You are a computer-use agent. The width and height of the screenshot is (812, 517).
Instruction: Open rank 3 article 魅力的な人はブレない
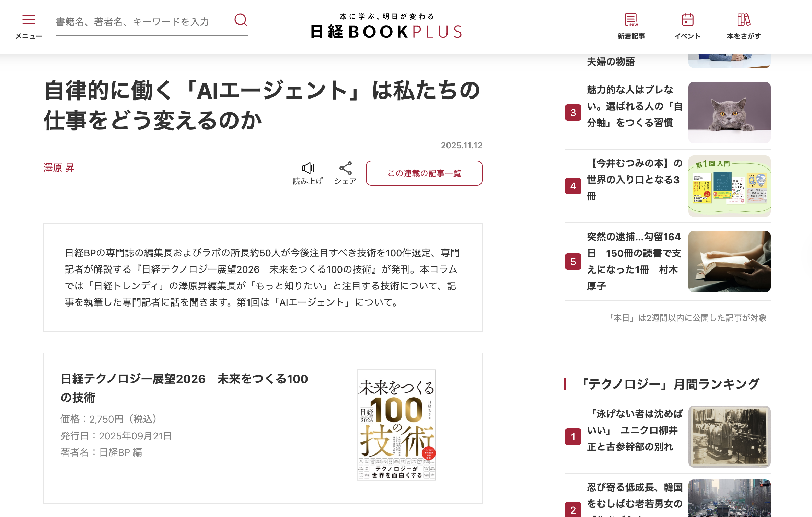[634, 106]
